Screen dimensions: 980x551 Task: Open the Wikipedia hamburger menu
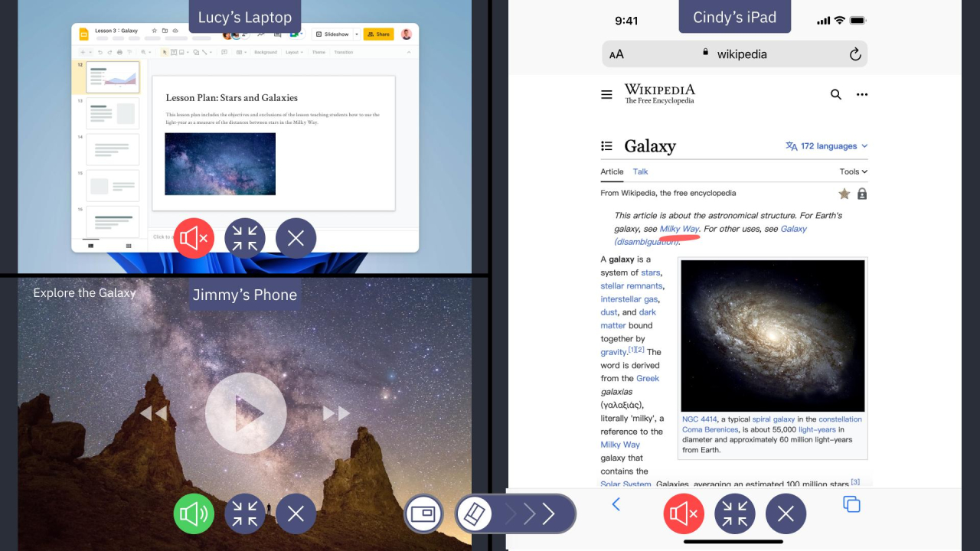(606, 95)
